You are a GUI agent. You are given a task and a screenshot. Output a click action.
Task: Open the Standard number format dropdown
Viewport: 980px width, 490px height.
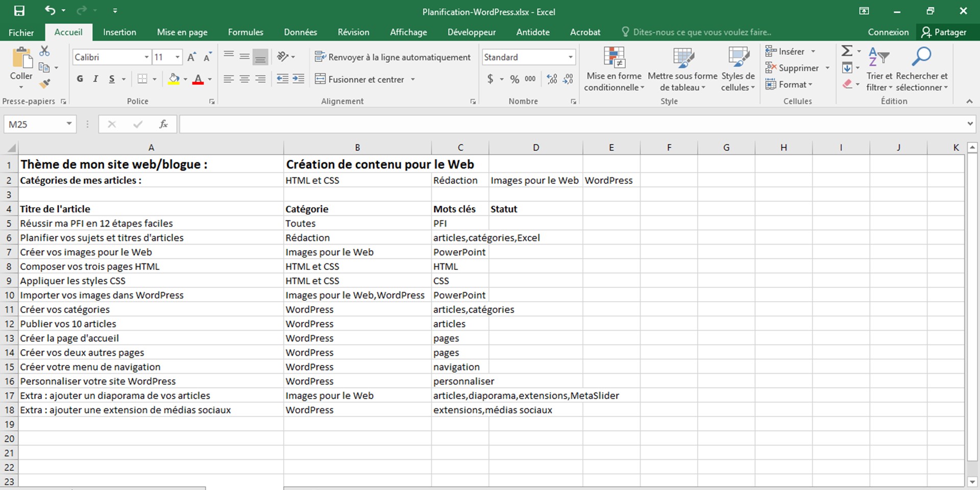pos(570,57)
